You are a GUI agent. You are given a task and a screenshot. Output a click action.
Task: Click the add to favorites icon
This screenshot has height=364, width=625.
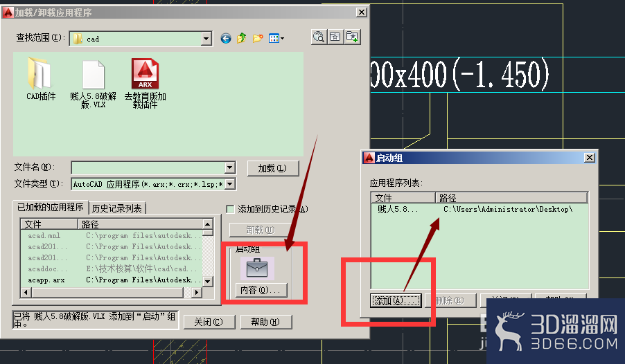353,37
